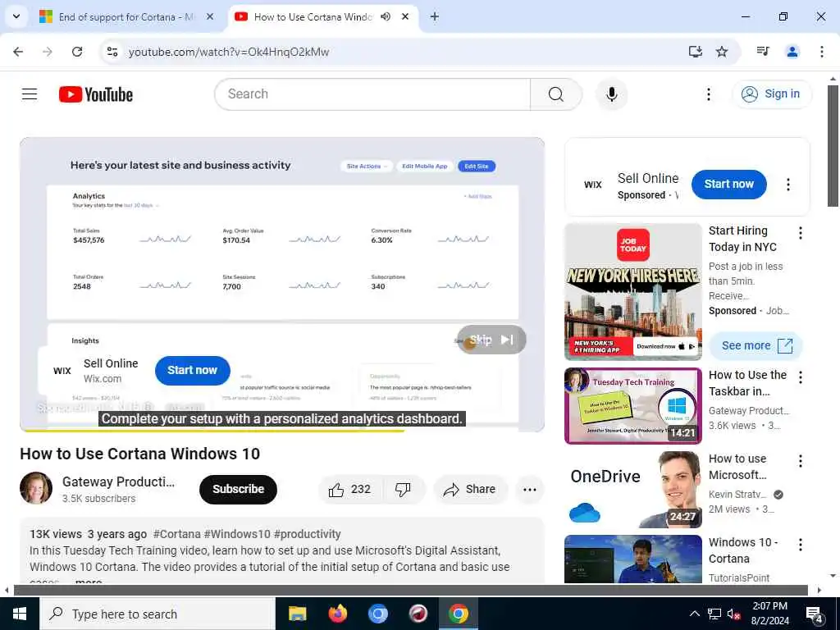Viewport: 840px width, 630px height.
Task: Open options for sidebar Wix ad
Action: click(x=787, y=185)
